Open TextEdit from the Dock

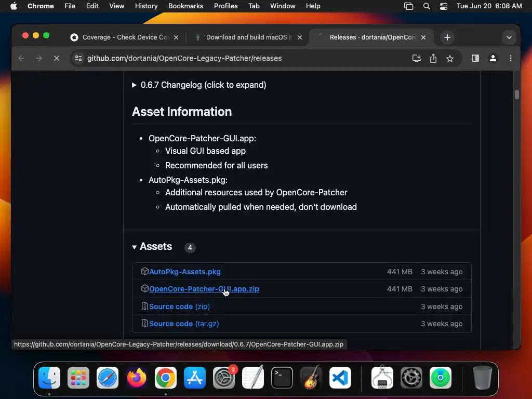pyautogui.click(x=253, y=378)
